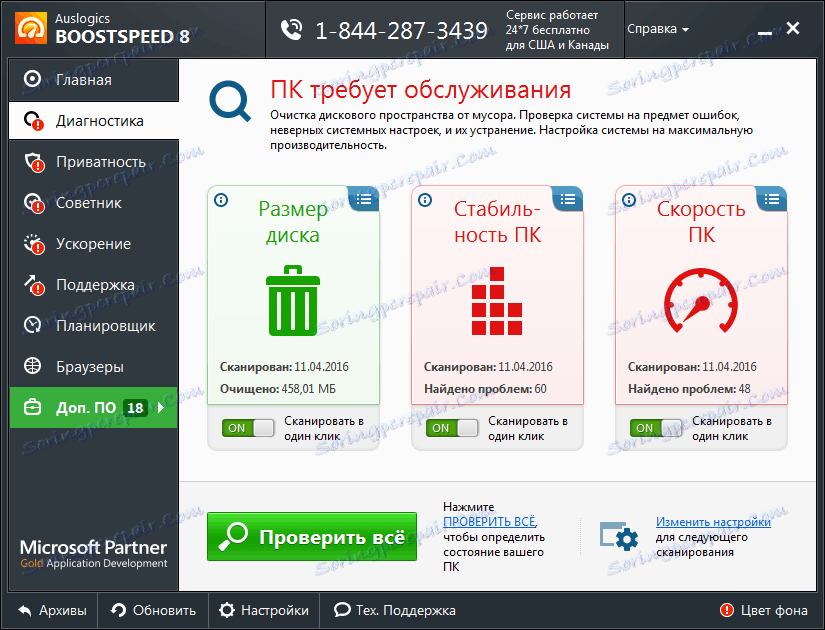
Task: Select the Диагностика sidebar tab
Action: tap(94, 121)
